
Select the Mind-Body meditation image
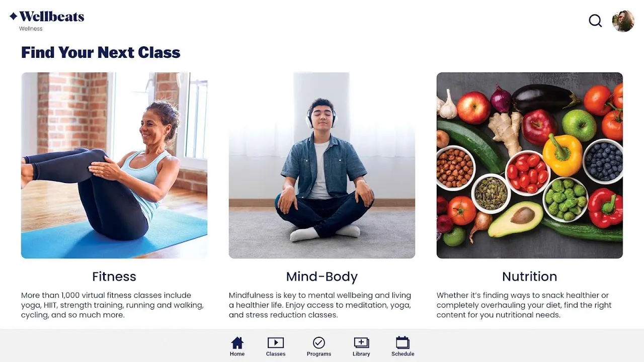322,165
